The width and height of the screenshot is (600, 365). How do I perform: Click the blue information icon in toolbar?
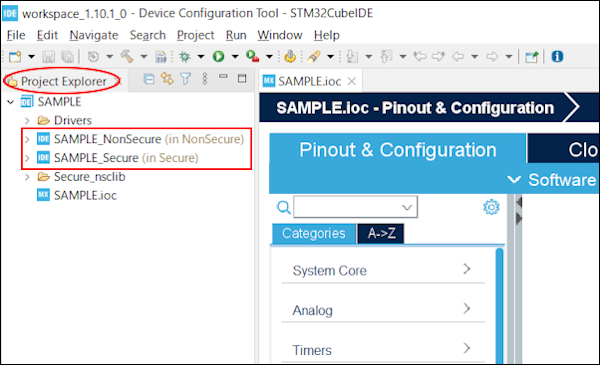(557, 57)
